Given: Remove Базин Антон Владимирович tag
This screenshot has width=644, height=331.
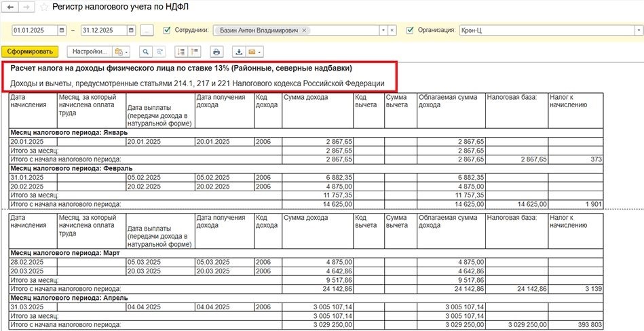Looking at the screenshot, I should (x=304, y=31).
